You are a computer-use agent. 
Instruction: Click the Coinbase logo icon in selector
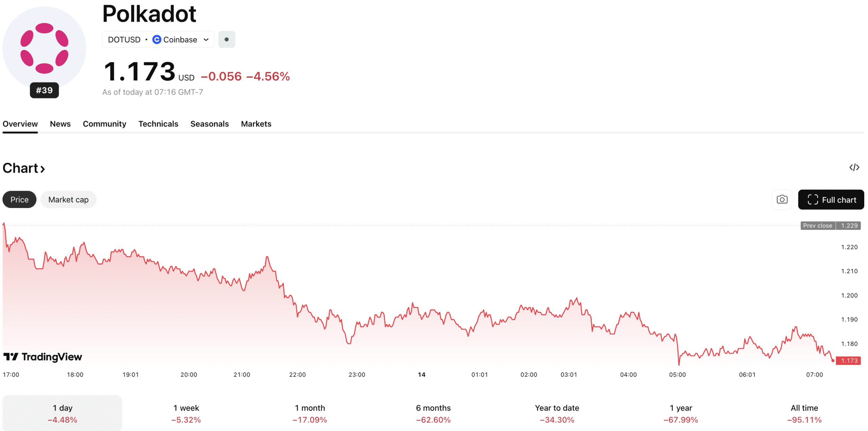pos(157,40)
